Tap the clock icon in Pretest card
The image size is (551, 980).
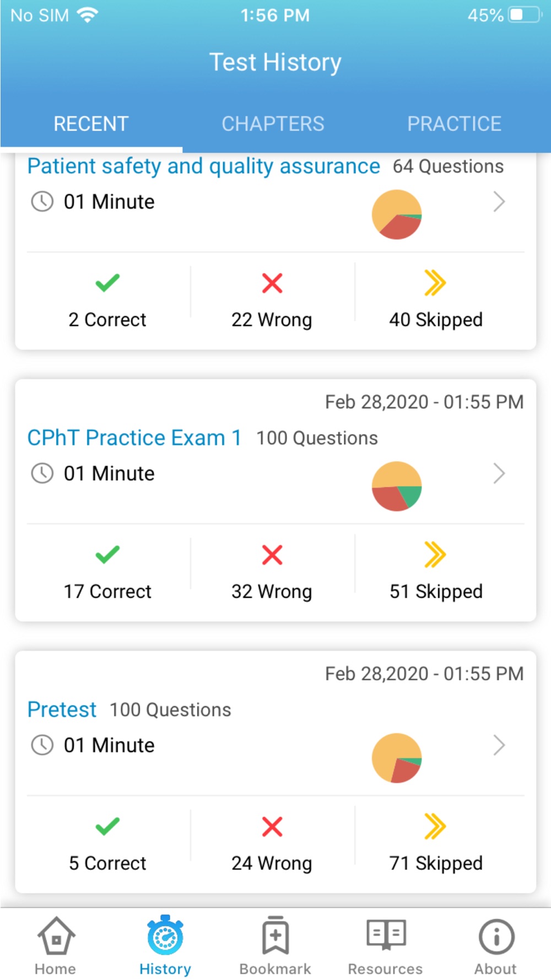[x=42, y=745]
